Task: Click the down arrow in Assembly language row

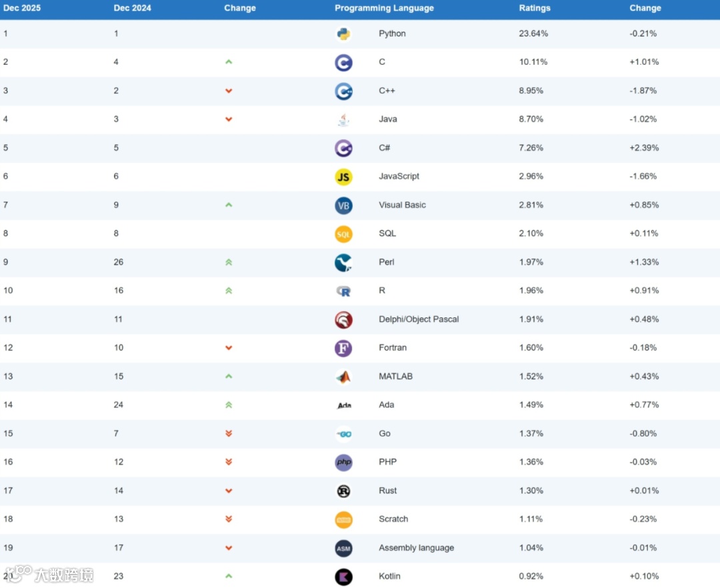Action: tap(229, 548)
